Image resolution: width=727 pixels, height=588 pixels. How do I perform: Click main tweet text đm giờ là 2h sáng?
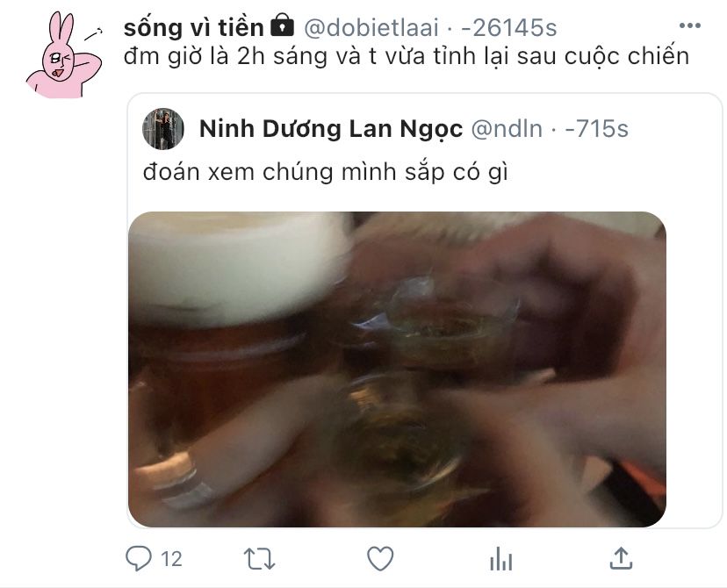tap(407, 56)
